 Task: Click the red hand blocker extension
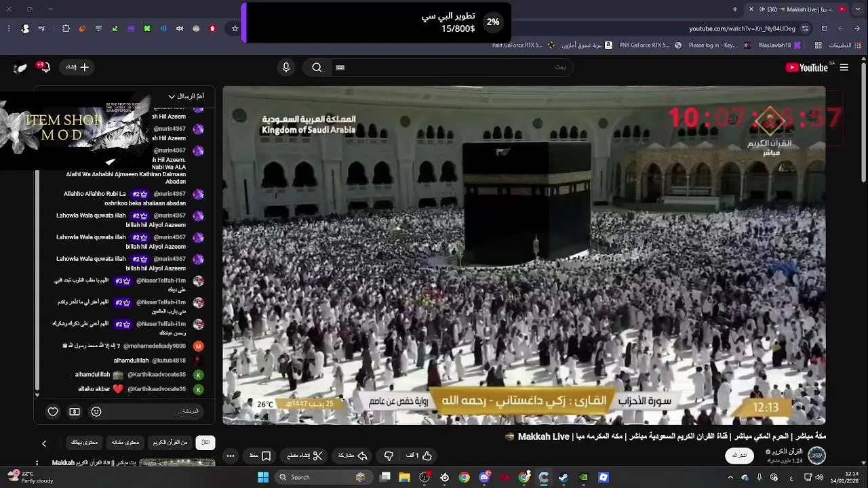point(212,28)
